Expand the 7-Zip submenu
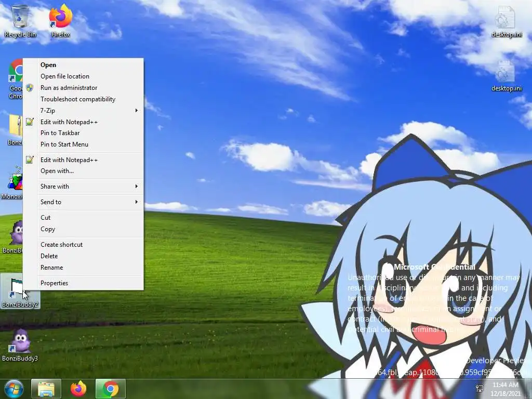 83,111
